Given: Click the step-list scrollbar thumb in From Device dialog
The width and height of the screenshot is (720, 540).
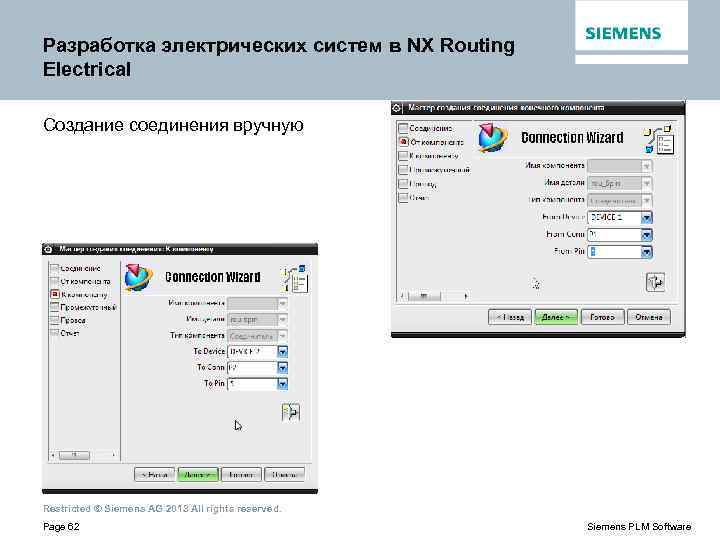Looking at the screenshot, I should coord(424,296).
